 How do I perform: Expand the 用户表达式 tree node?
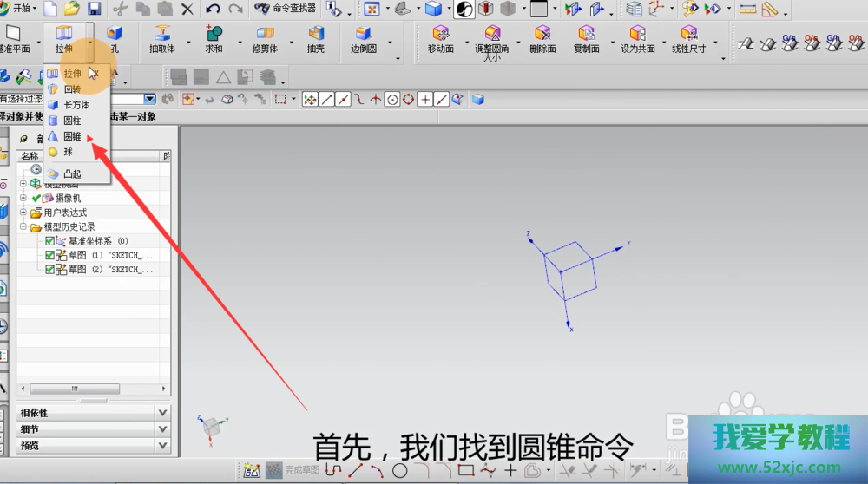[23, 213]
